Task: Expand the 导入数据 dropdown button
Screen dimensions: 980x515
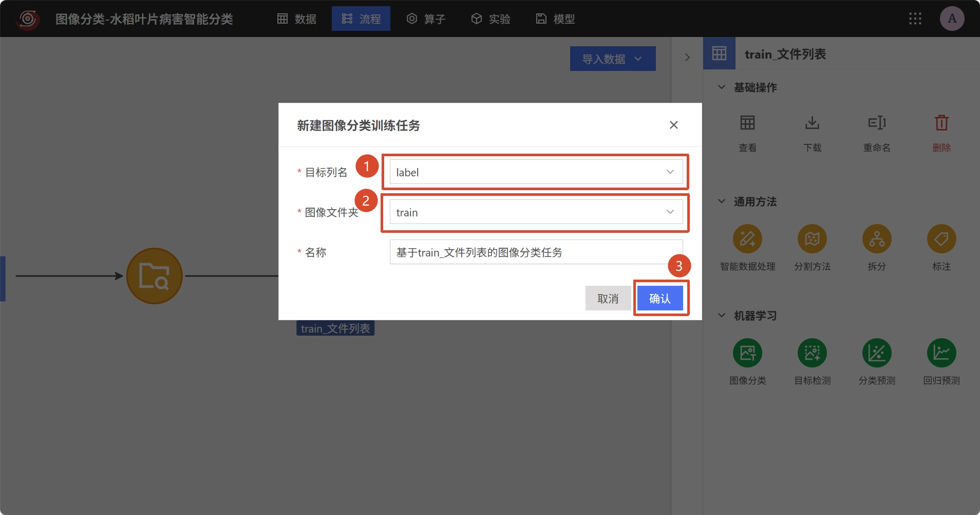Action: (x=613, y=59)
